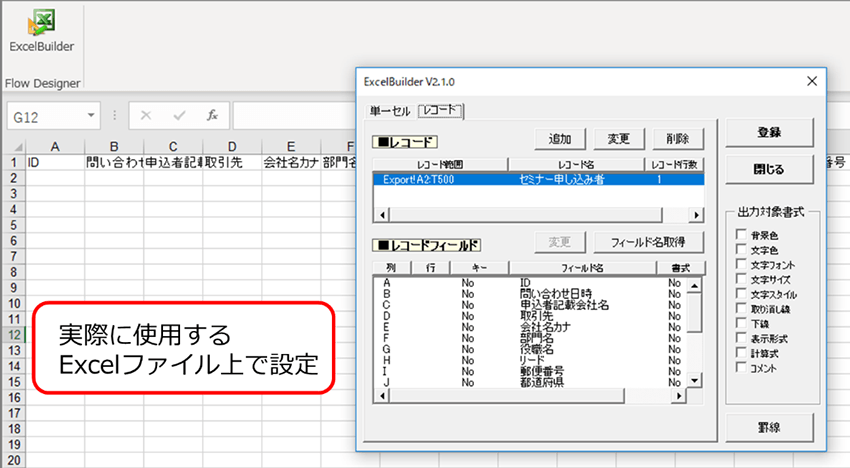Select field row 申込者記載会社名
The width and height of the screenshot is (850, 468).
[531, 305]
